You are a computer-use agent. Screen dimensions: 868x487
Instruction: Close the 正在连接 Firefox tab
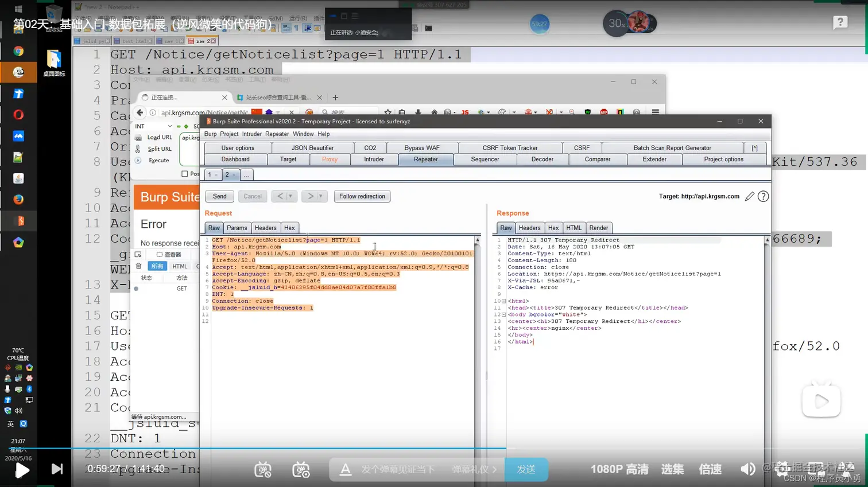[x=224, y=98]
